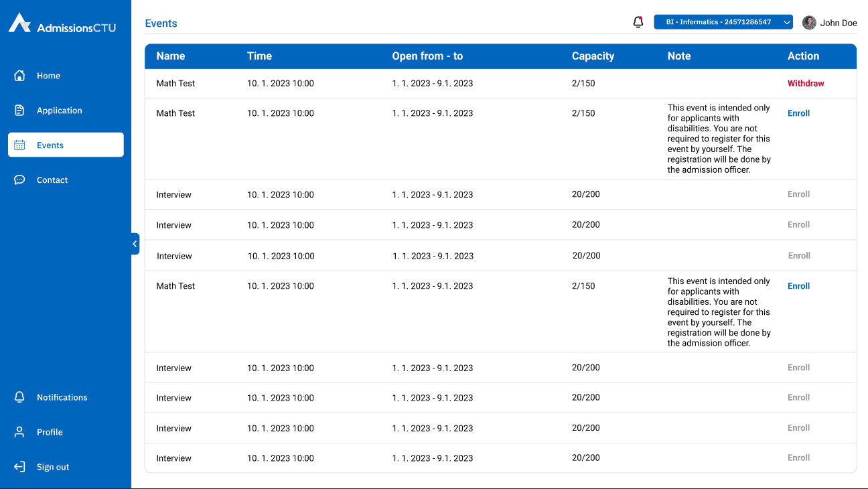
Task: Click the Name column header
Action: [171, 56]
